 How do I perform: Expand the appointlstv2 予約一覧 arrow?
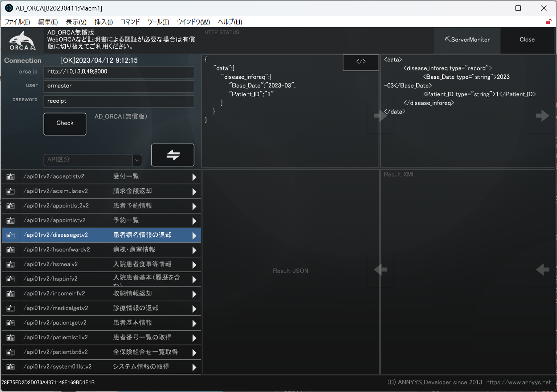point(194,221)
